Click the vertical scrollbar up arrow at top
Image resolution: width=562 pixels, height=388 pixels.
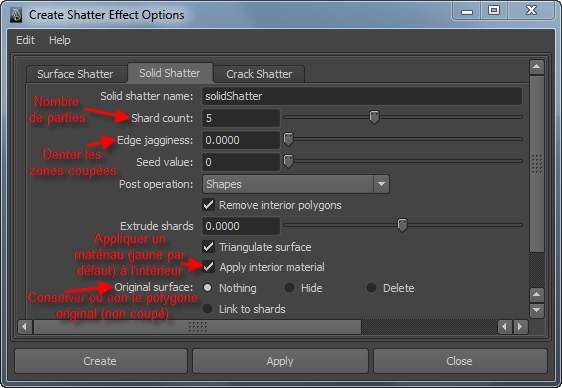point(537,67)
